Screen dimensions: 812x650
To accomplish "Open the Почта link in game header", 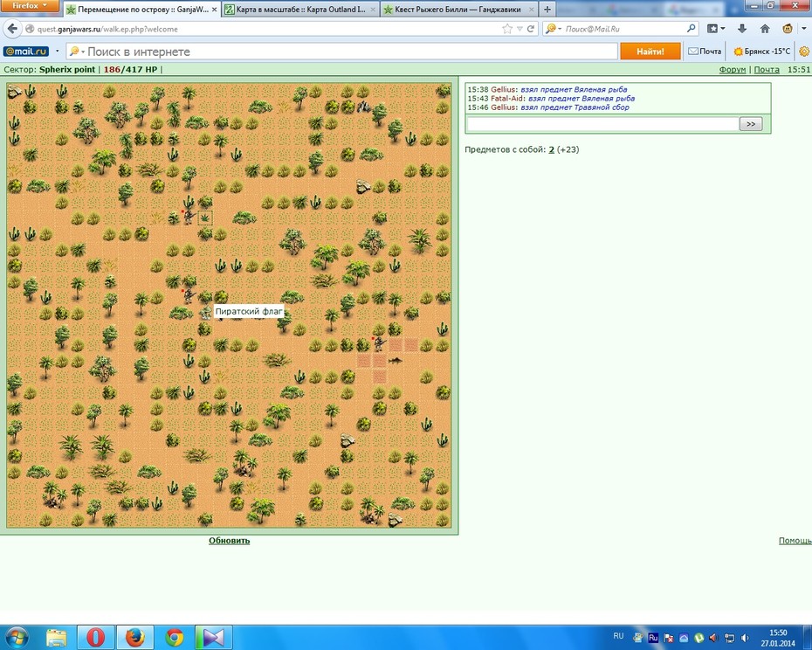I will 767,70.
